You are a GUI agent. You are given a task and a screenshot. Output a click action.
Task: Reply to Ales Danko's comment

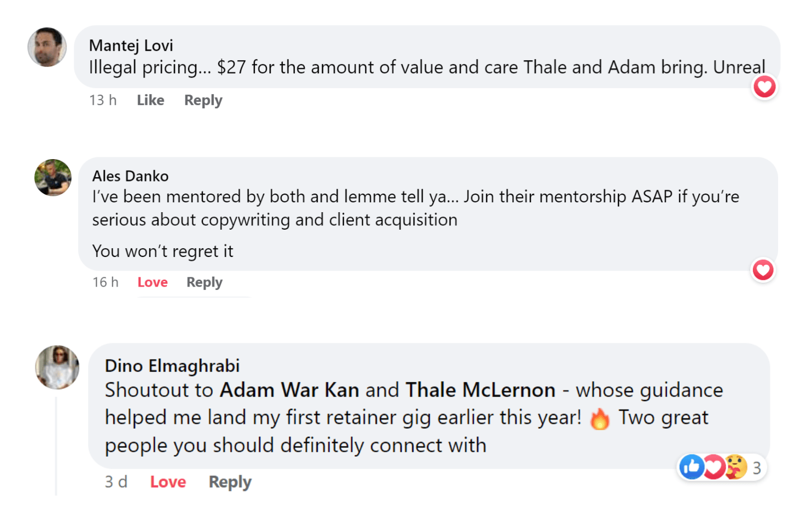tap(205, 282)
